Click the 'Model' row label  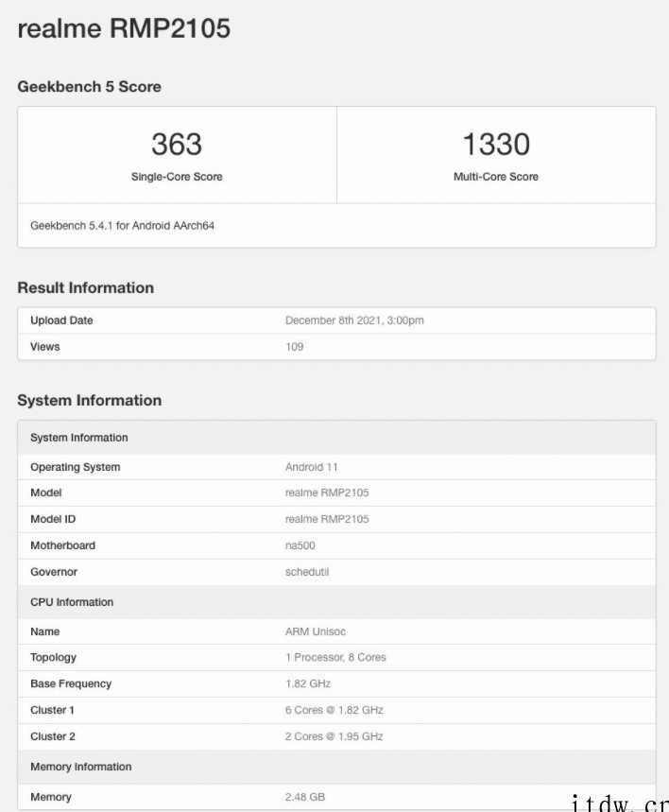click(x=46, y=493)
